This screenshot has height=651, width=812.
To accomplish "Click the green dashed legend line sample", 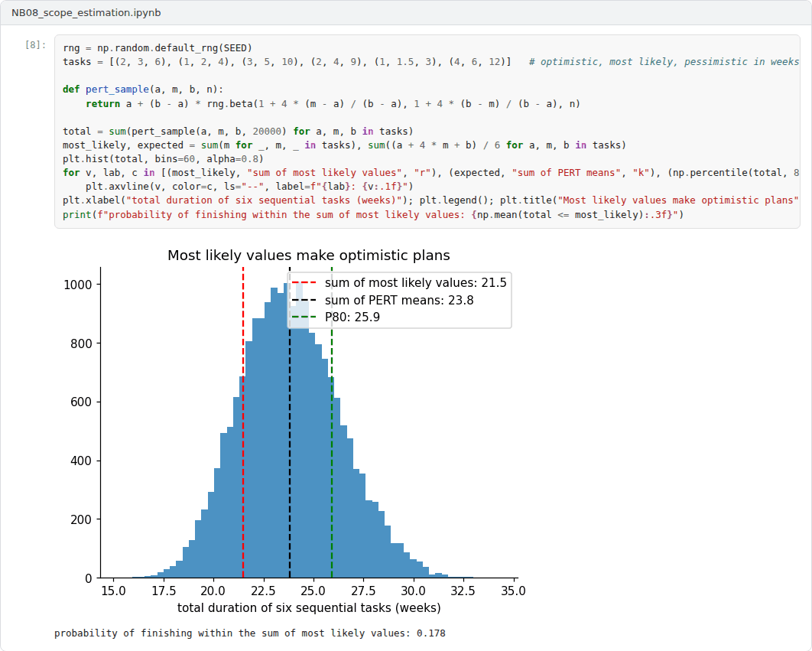I will pyautogui.click(x=304, y=317).
